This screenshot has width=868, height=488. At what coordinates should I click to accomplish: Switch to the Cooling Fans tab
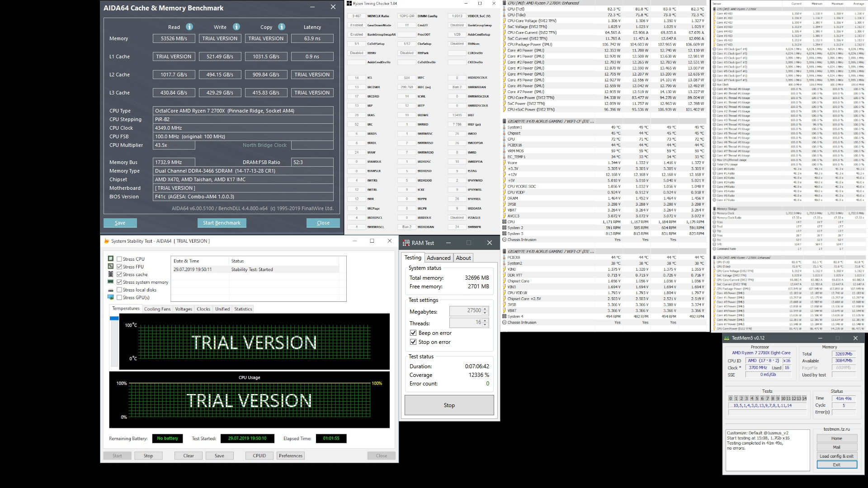(x=157, y=309)
